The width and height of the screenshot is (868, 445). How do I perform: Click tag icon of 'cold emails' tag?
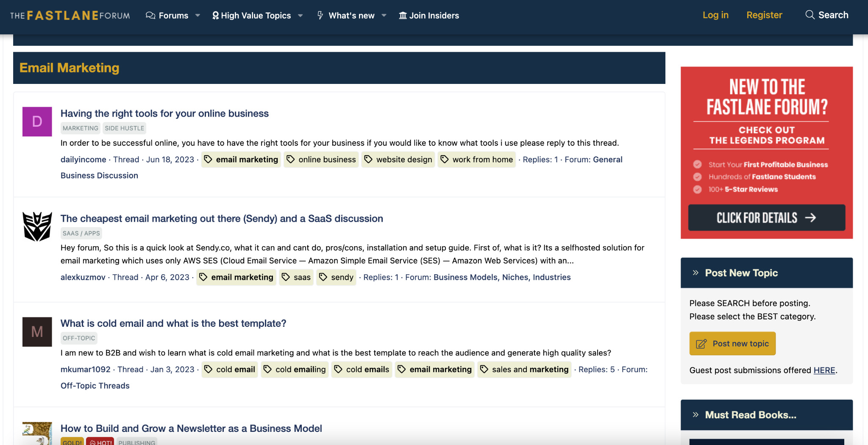pos(338,370)
